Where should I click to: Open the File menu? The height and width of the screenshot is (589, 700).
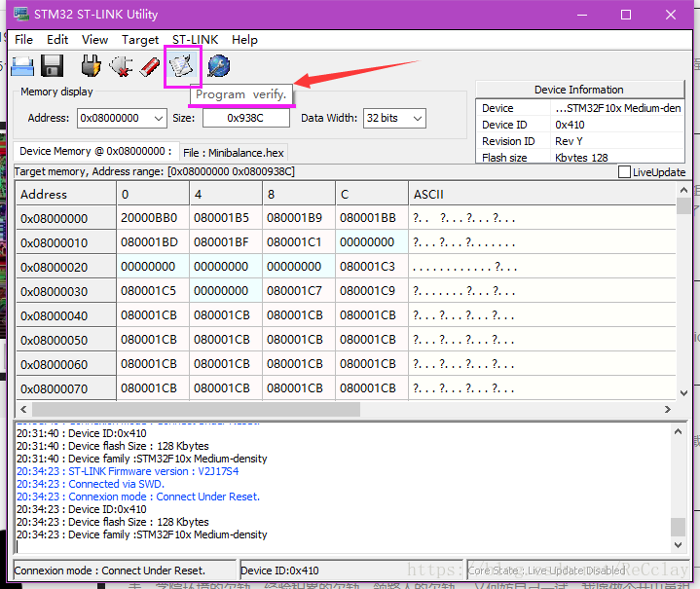[23, 40]
